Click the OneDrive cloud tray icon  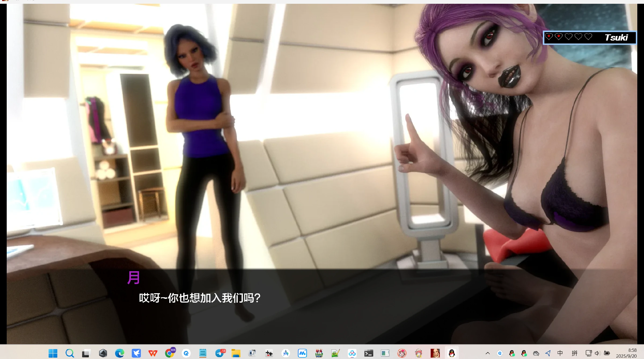point(536,353)
